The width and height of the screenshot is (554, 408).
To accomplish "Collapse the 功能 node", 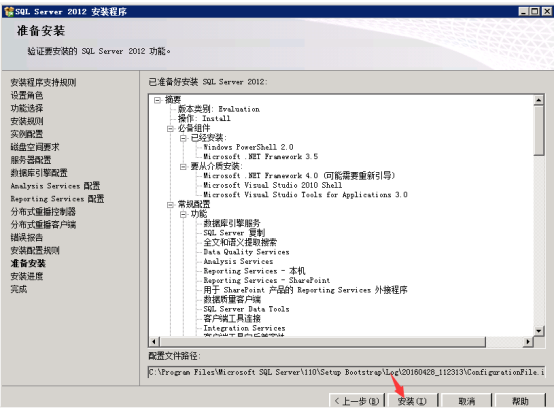I will click(183, 214).
